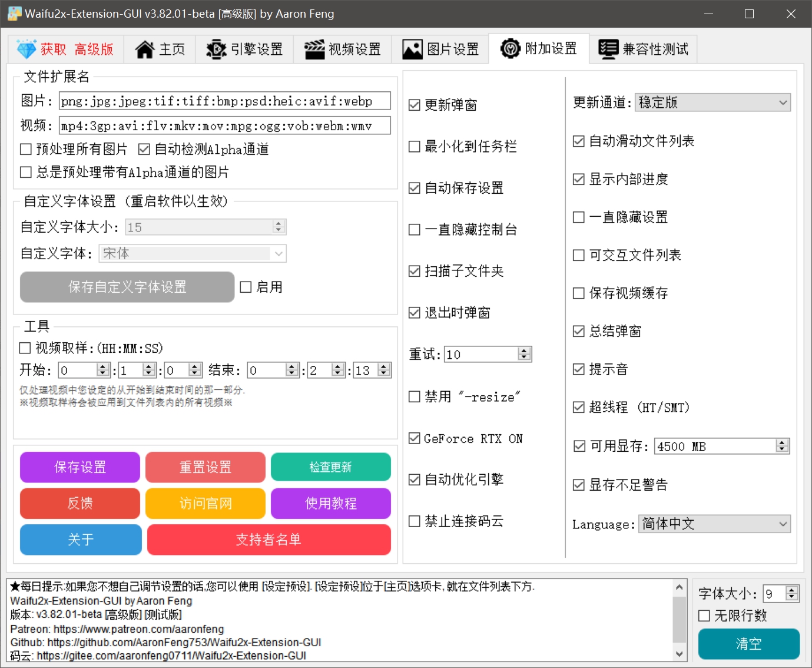Enable 禁用 "-resize" checkbox
Image resolution: width=812 pixels, height=668 pixels.
(x=465, y=398)
